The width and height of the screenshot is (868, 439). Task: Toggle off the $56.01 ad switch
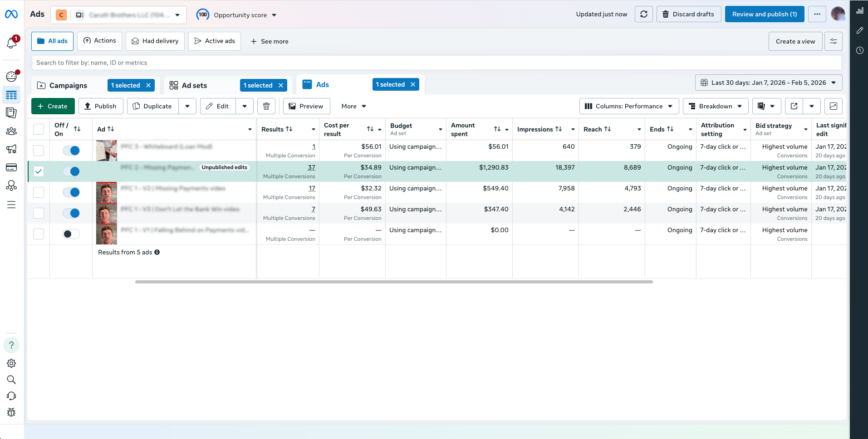coord(71,151)
